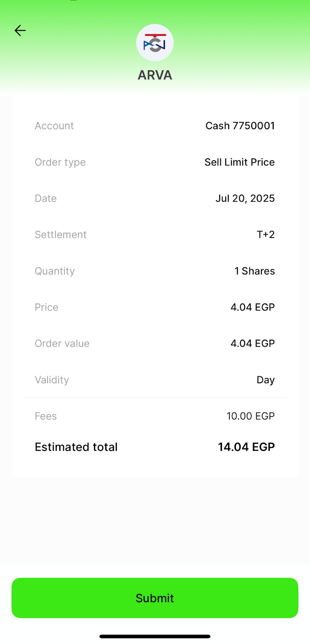Tap the Day validity value

[x=266, y=380]
